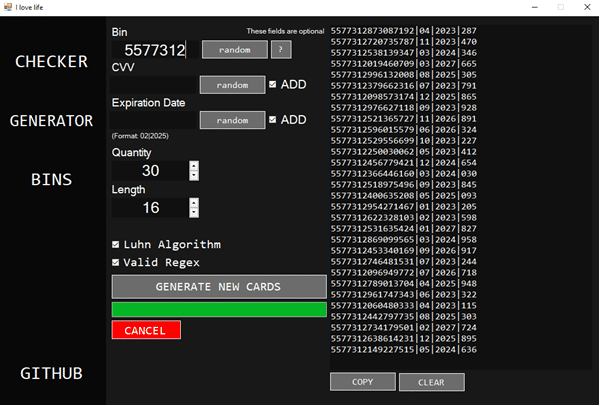Focus the CVV input field
Viewport: 600px width, 406px height.
point(153,85)
